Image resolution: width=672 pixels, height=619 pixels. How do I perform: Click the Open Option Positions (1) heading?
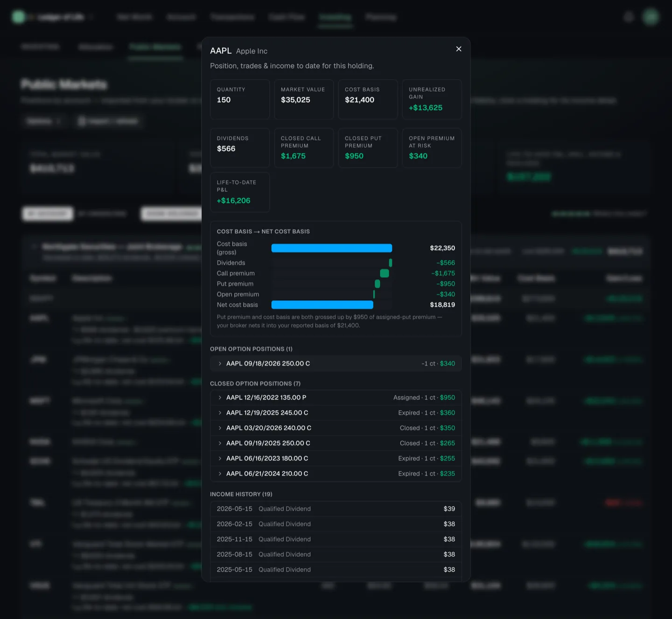pos(251,349)
